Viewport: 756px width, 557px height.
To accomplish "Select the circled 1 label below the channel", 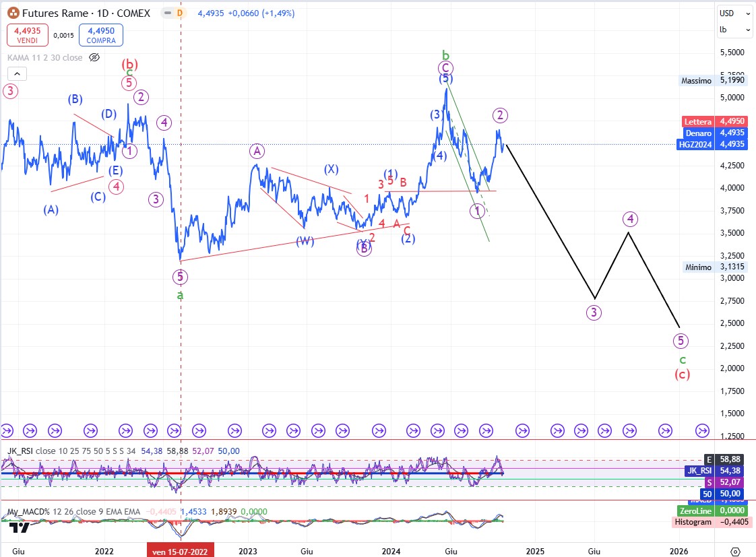I will coord(477,211).
